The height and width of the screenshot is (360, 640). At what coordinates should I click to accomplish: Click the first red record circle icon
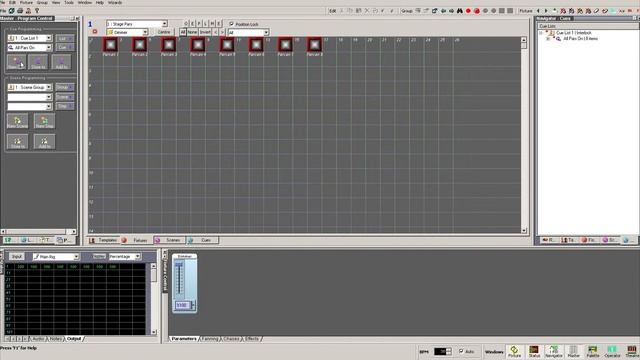(x=468, y=11)
